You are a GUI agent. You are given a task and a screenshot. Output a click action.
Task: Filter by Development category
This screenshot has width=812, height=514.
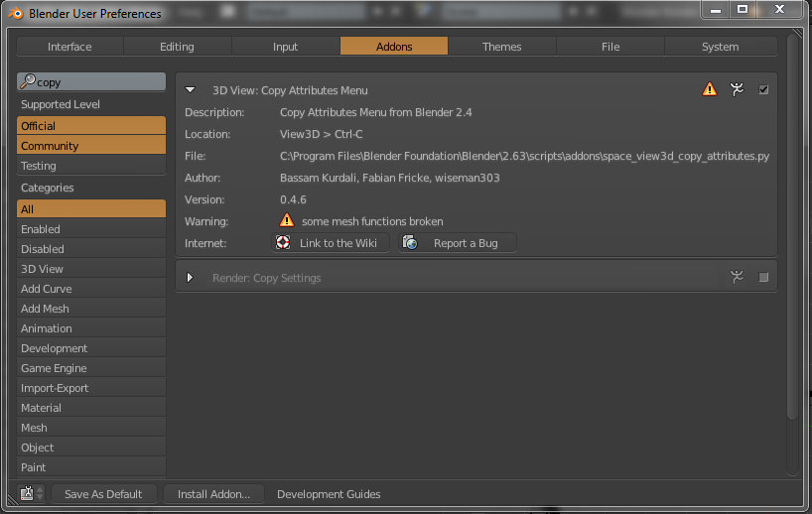click(x=91, y=348)
